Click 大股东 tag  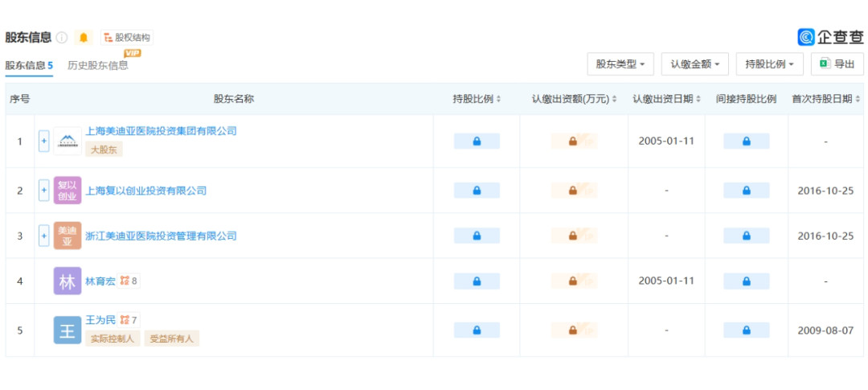pyautogui.click(x=104, y=149)
